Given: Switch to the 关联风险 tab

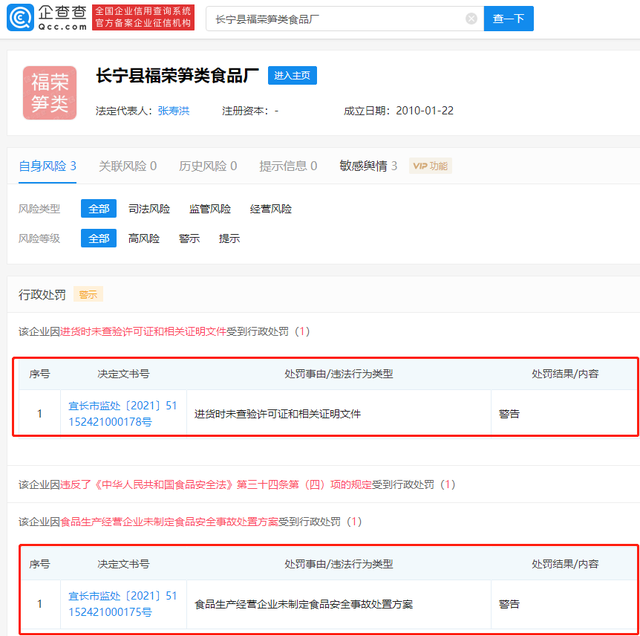Looking at the screenshot, I should pos(127,166).
